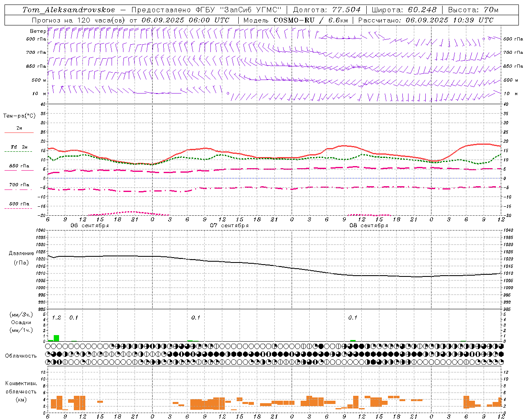Image resolution: width=525 pixels, height=420 pixels.
Task: Click the Осадки precipitation label
Action: pyautogui.click(x=21, y=322)
